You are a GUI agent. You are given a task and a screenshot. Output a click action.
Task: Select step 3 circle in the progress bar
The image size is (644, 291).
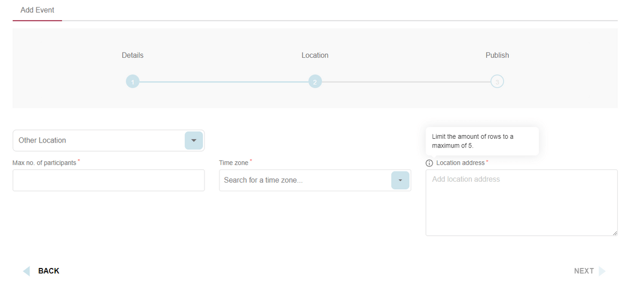[497, 82]
